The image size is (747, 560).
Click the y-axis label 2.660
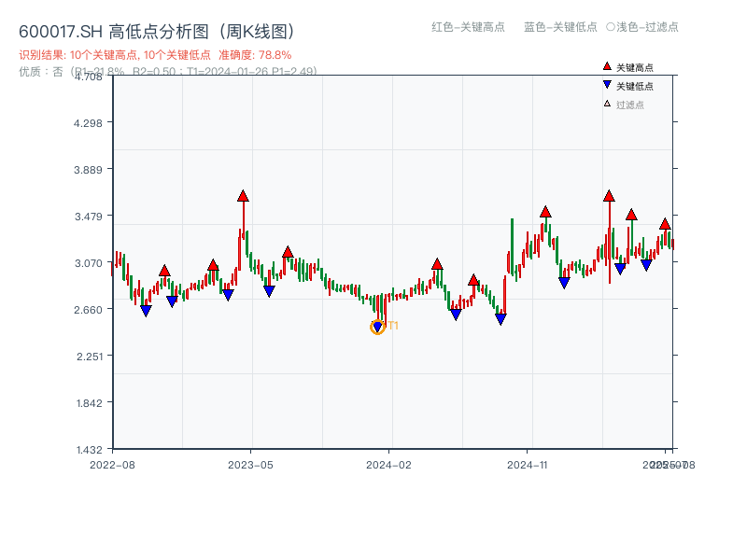(x=88, y=310)
